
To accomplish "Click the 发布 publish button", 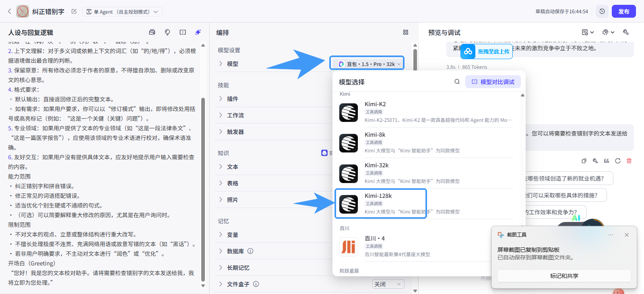I will point(624,11).
